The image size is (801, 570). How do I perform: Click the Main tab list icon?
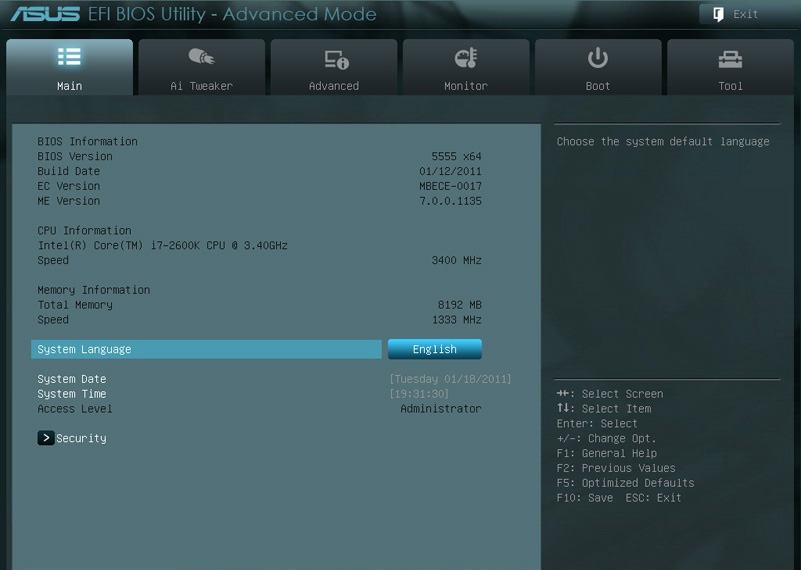coord(69,57)
